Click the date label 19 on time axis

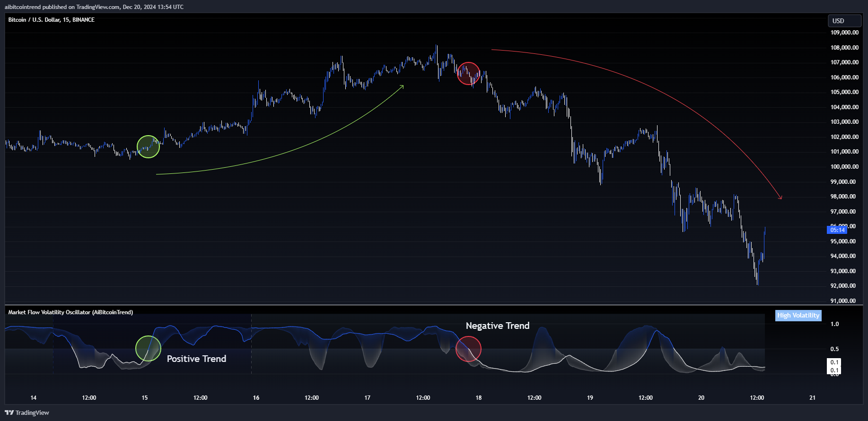[x=590, y=398]
